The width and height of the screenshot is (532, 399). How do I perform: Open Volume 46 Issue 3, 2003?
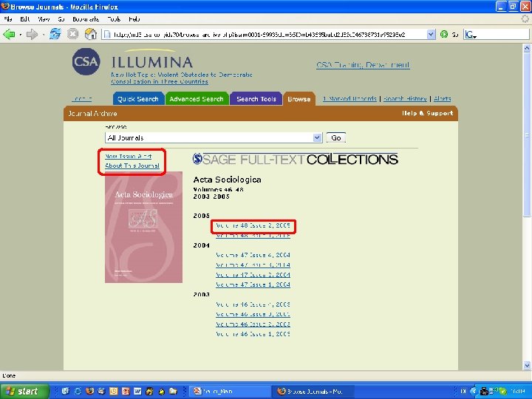coord(253,315)
